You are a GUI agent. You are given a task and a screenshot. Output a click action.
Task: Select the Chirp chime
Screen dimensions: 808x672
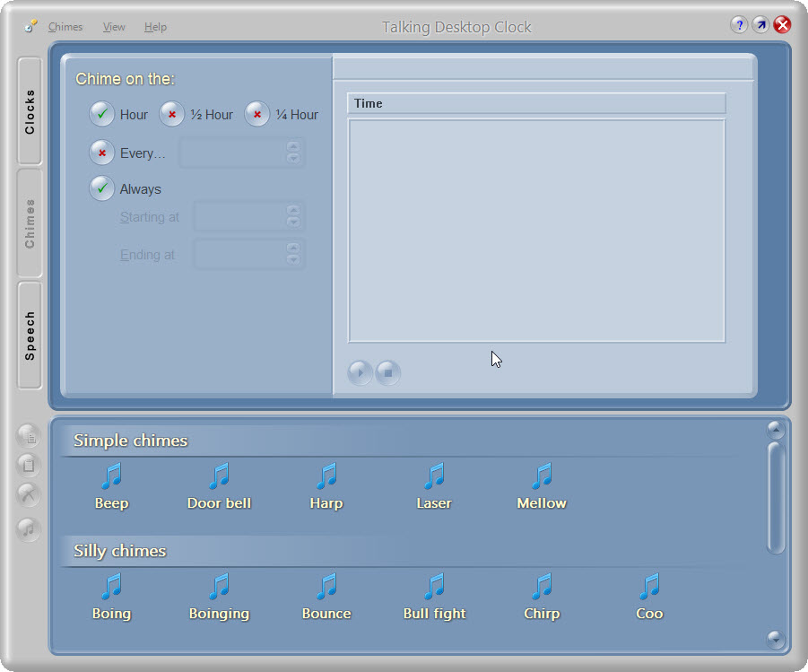coord(542,597)
